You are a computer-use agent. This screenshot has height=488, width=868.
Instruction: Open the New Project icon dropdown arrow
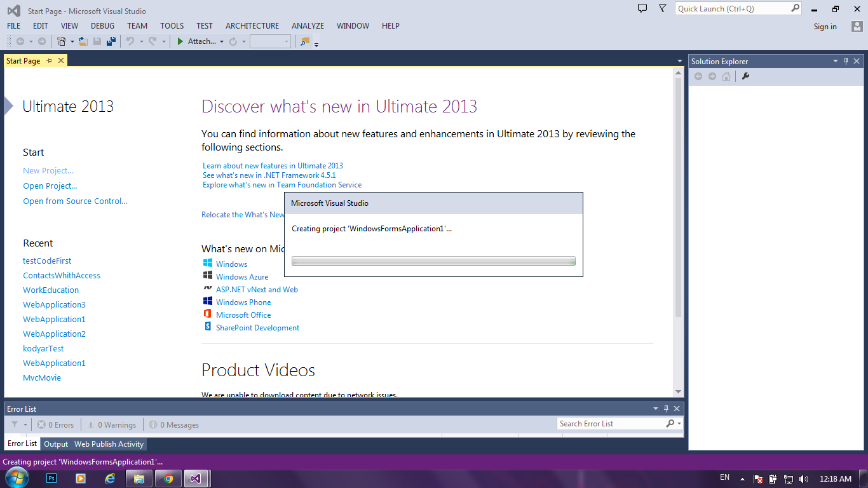click(72, 41)
